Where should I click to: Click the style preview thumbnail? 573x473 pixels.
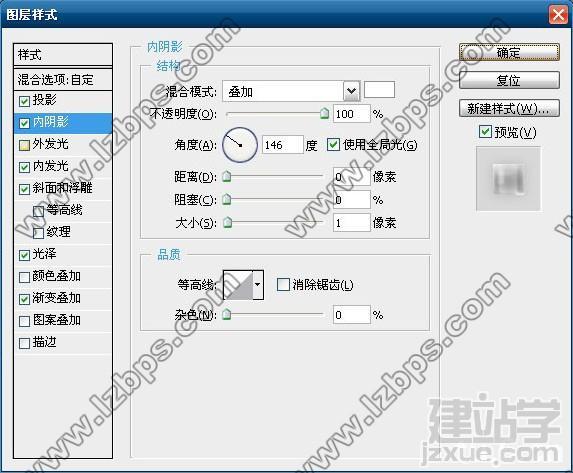[x=508, y=179]
